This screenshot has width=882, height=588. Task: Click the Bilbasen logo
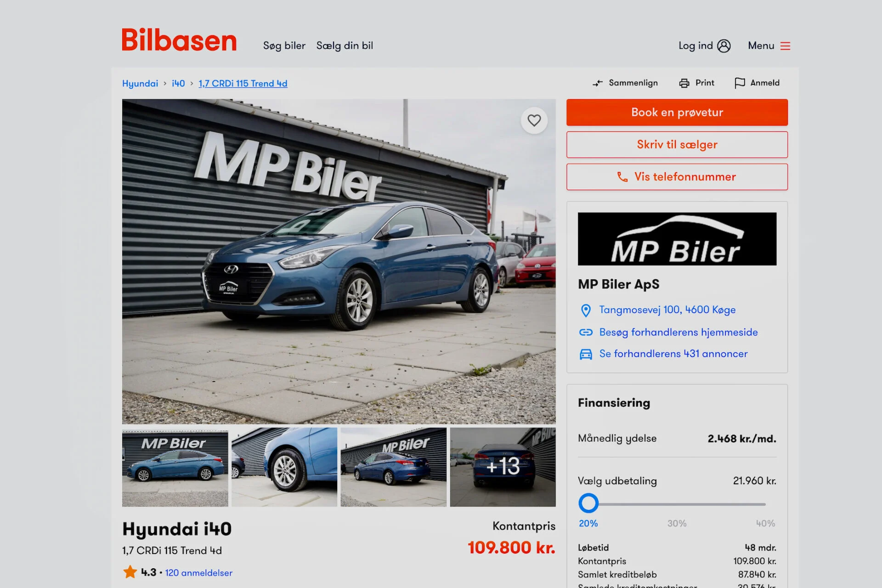pos(179,40)
